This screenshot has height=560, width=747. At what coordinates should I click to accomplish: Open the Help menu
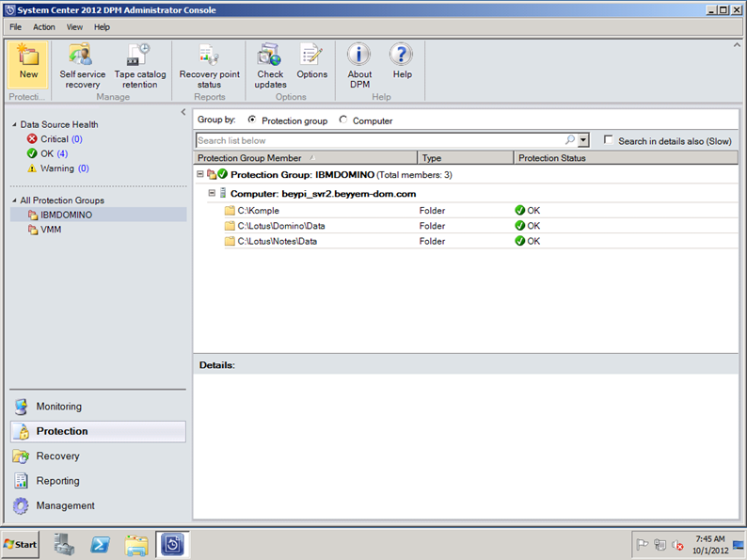pos(102,26)
